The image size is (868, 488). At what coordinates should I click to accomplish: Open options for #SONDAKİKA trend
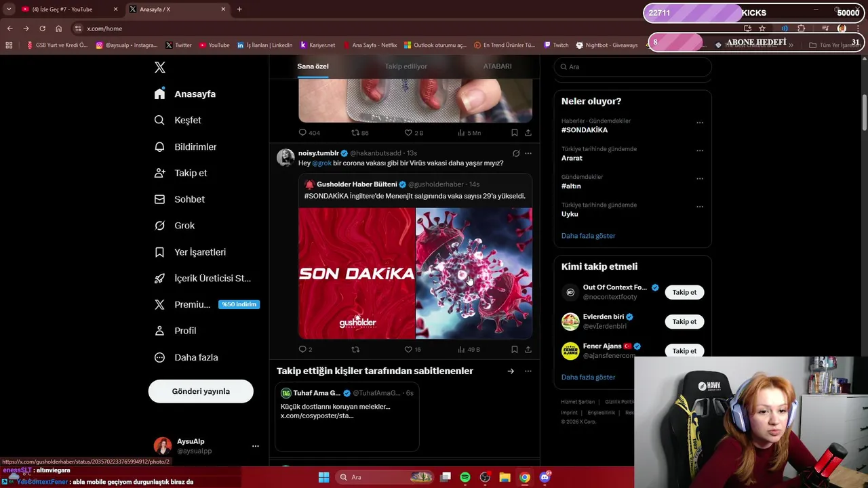(700, 123)
